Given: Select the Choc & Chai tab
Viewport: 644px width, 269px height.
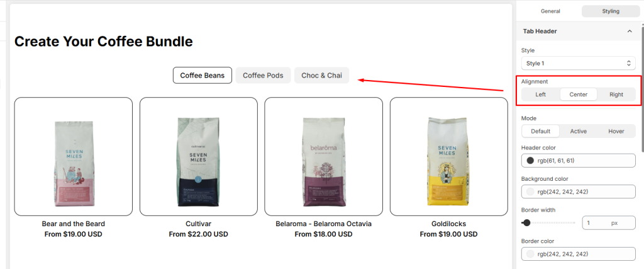Looking at the screenshot, I should [x=321, y=75].
